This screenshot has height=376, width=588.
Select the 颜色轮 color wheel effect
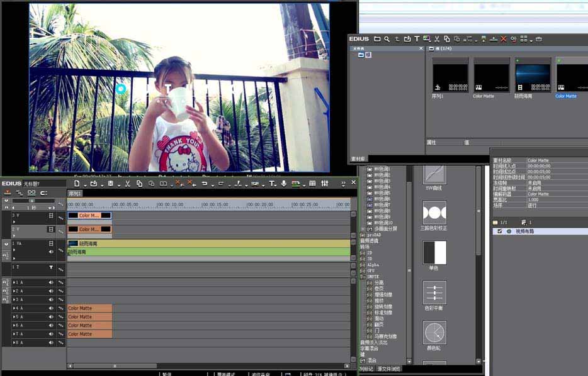click(434, 333)
